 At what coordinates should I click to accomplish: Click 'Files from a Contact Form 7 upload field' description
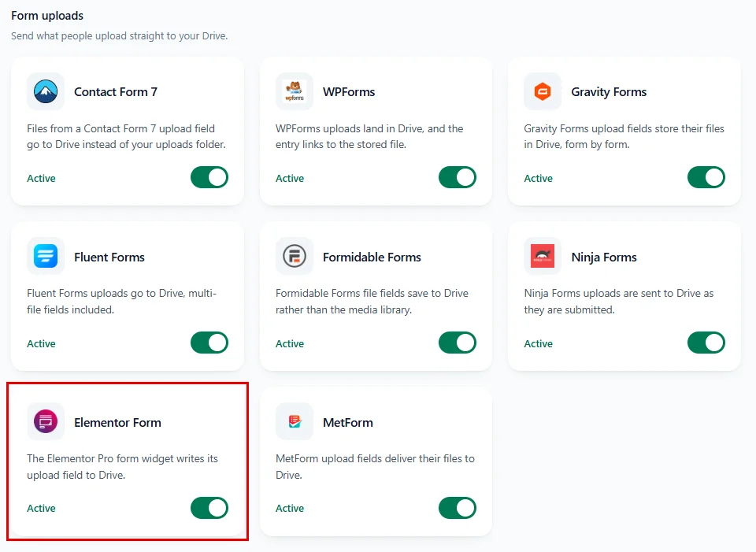coord(126,136)
